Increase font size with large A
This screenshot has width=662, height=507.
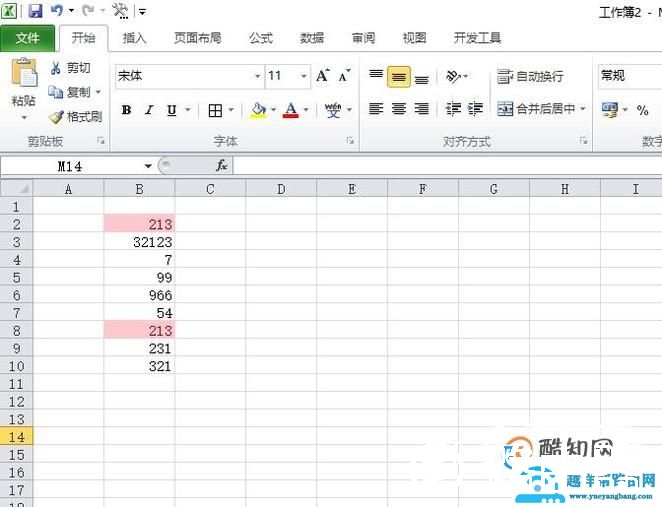(x=323, y=76)
